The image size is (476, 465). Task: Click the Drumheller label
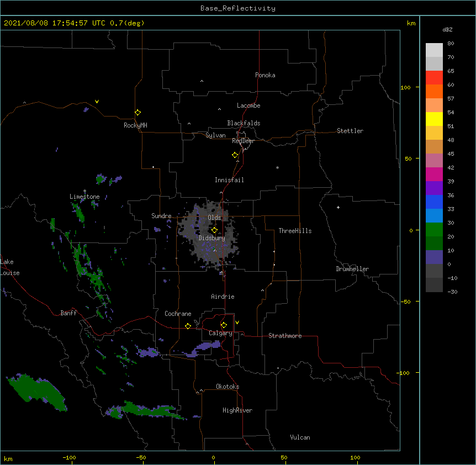click(x=352, y=269)
